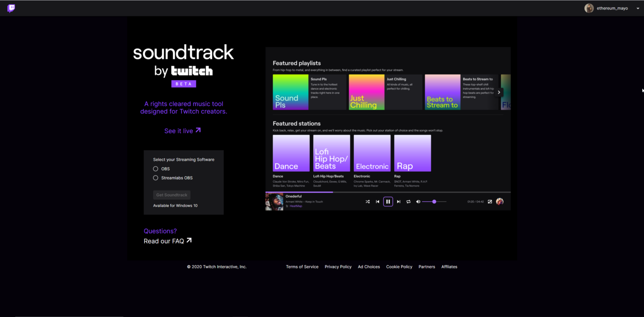The image size is (644, 317).
Task: Pause the currently playing track Onederful
Action: [x=388, y=201]
